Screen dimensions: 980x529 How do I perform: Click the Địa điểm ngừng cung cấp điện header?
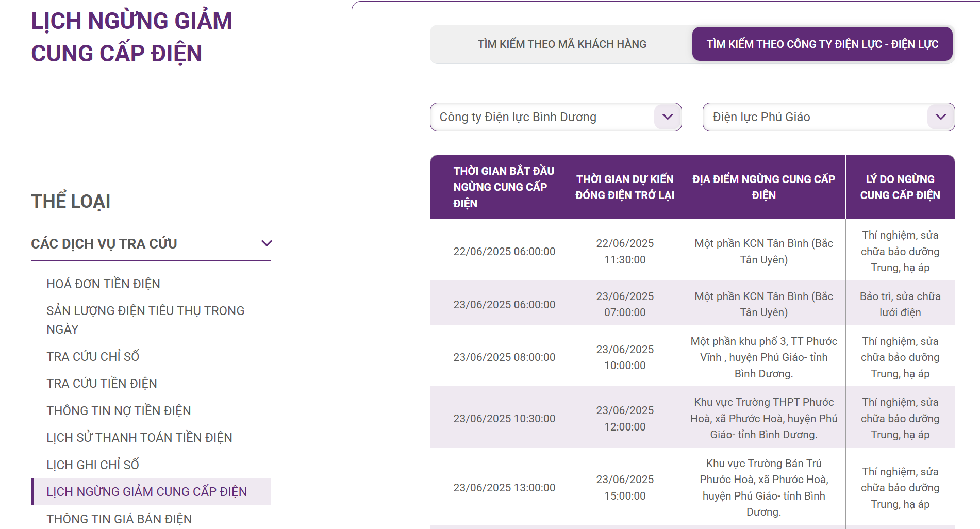click(x=763, y=187)
